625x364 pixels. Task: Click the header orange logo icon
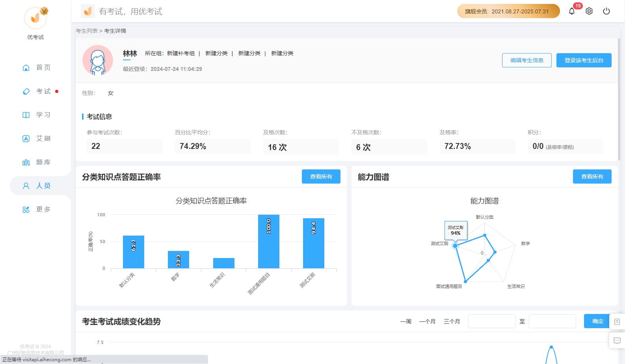pyautogui.click(x=88, y=11)
